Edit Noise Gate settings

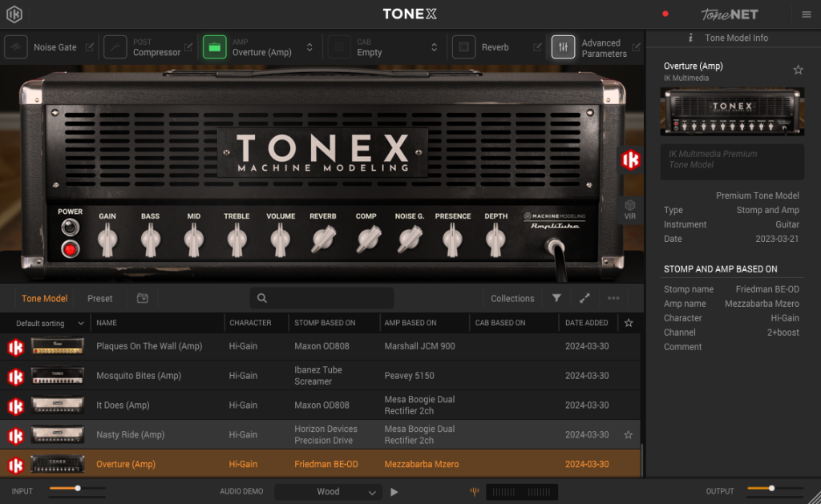coord(90,47)
